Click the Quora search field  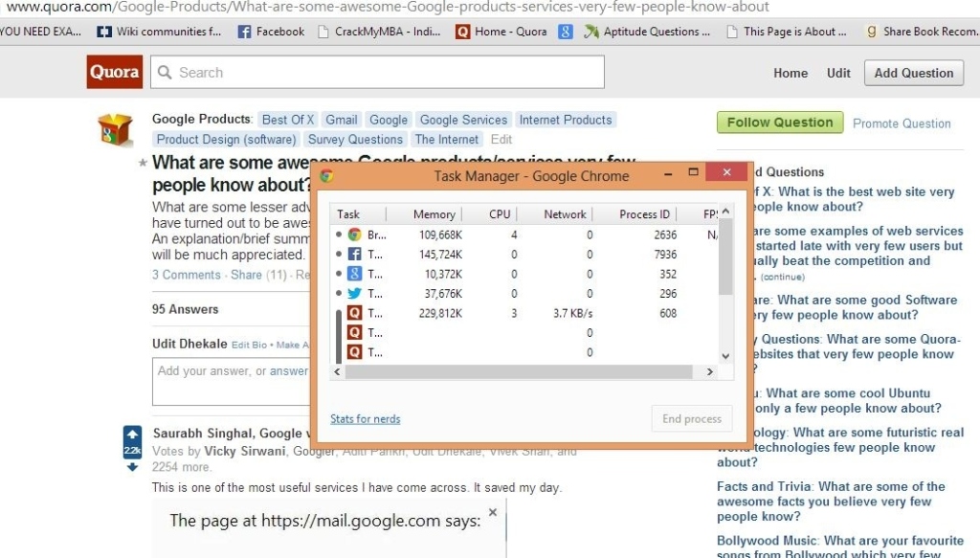[377, 72]
